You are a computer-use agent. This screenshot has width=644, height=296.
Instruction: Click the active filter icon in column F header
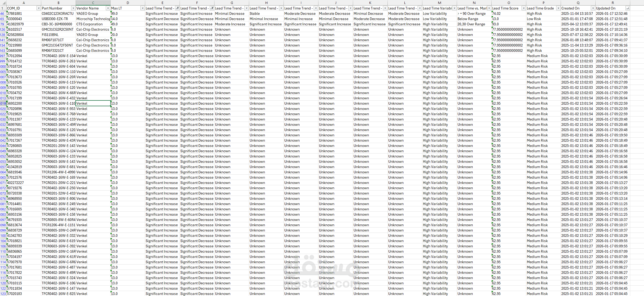click(212, 8)
